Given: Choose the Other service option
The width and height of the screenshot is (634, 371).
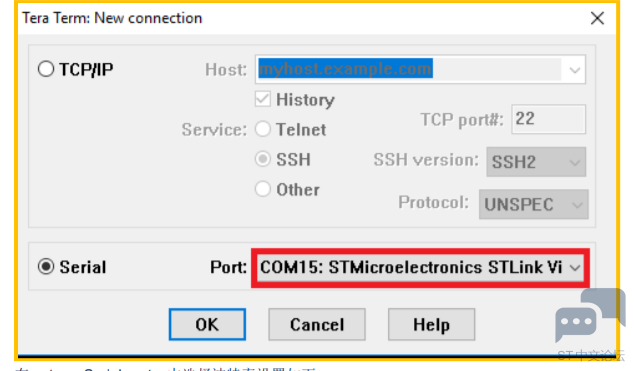Looking at the screenshot, I should coord(263,189).
